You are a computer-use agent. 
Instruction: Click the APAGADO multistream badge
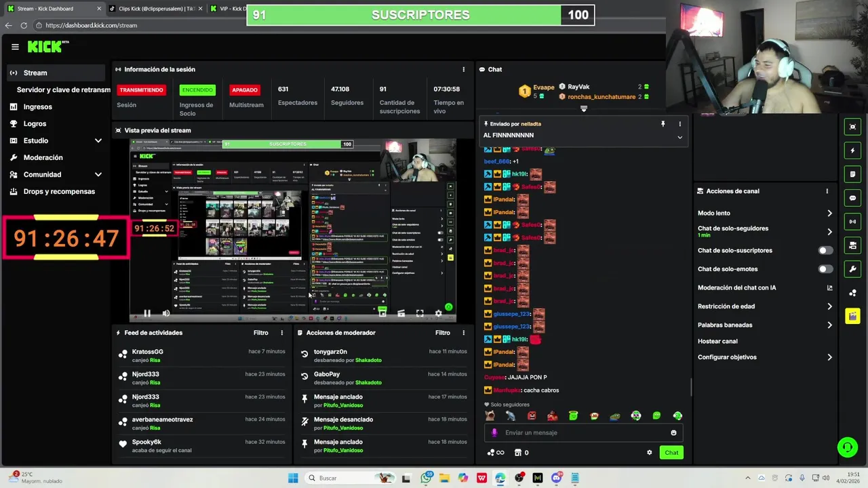[245, 89]
